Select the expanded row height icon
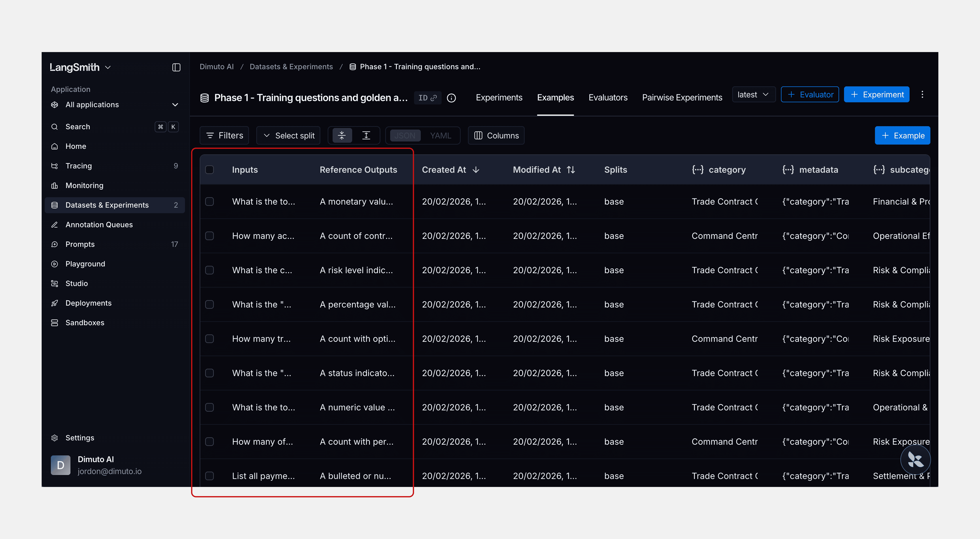The image size is (980, 539). [366, 135]
